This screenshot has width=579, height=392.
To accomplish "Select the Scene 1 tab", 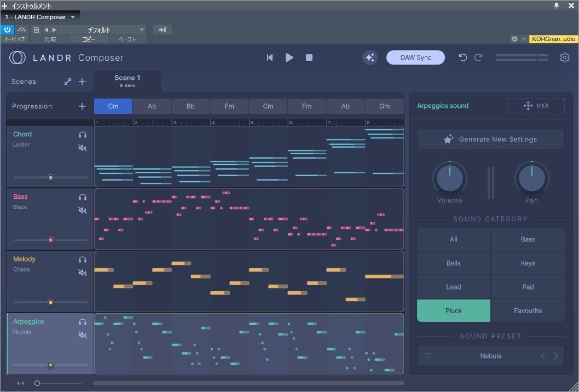I will [x=127, y=80].
